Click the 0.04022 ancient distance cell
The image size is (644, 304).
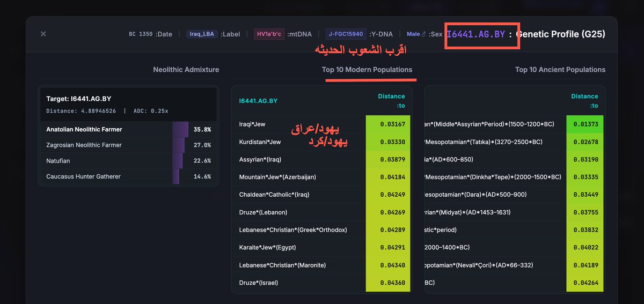point(585,247)
